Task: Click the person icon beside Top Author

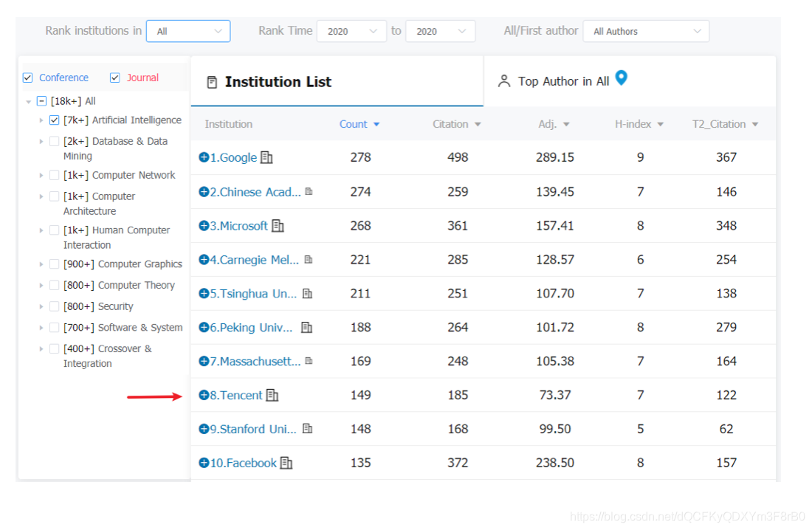Action: pos(504,80)
